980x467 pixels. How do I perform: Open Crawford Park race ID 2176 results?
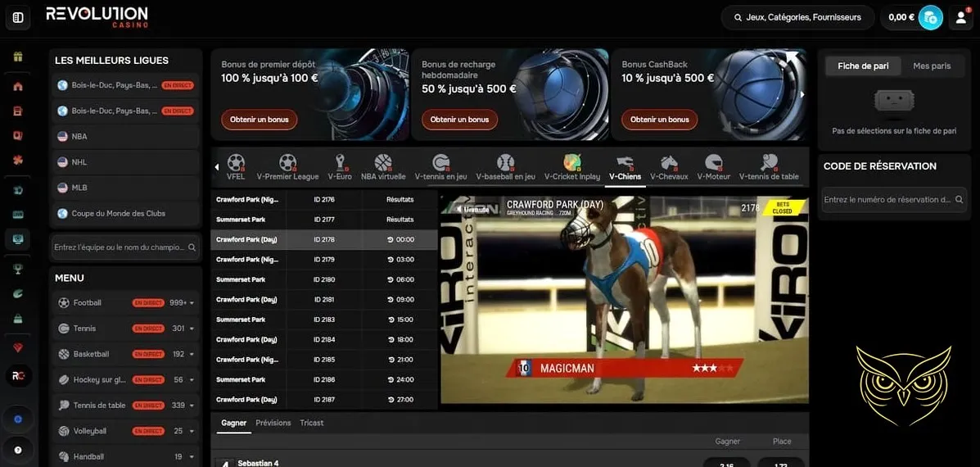click(323, 199)
